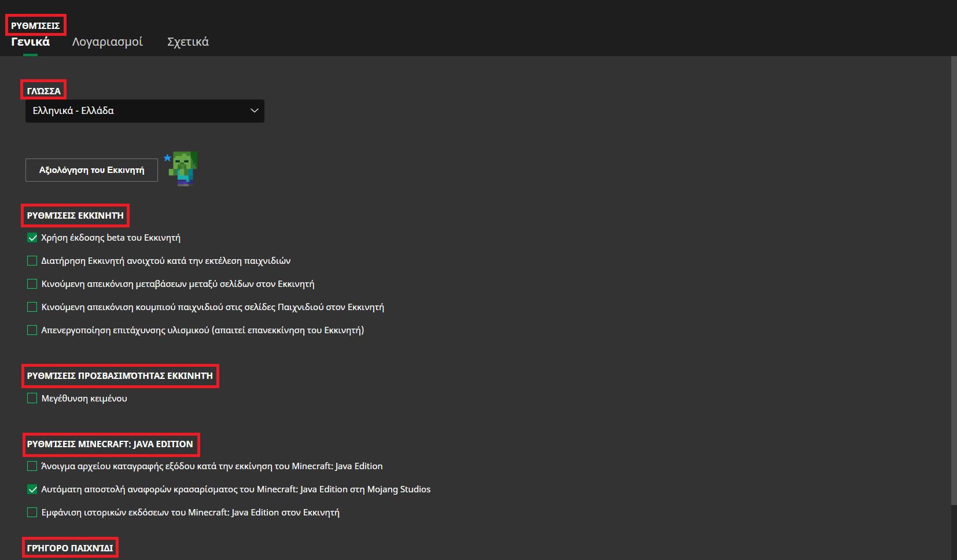This screenshot has width=957, height=560.
Task: Enable Διατήρηση Εκκινητή ανοιχτού checkbox
Action: tap(32, 261)
